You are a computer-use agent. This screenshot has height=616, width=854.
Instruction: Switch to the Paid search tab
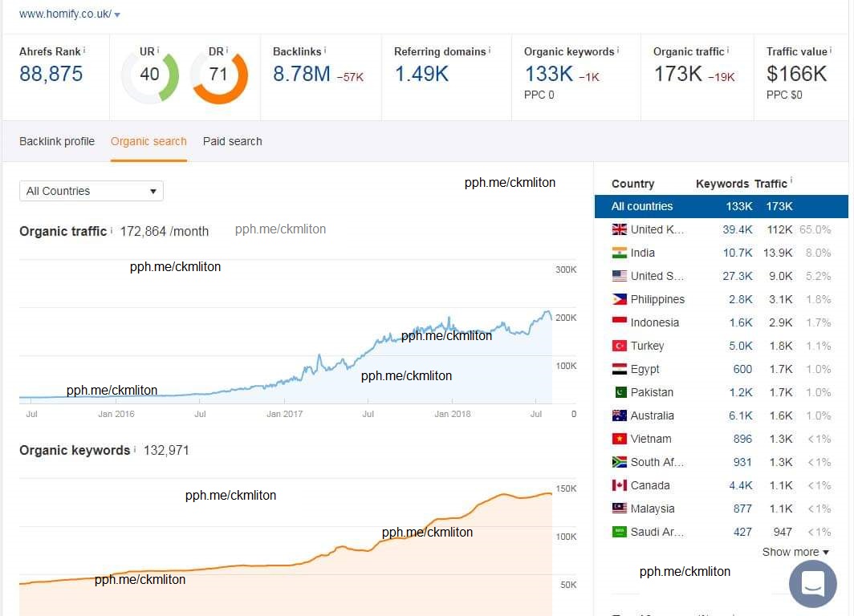(x=232, y=141)
